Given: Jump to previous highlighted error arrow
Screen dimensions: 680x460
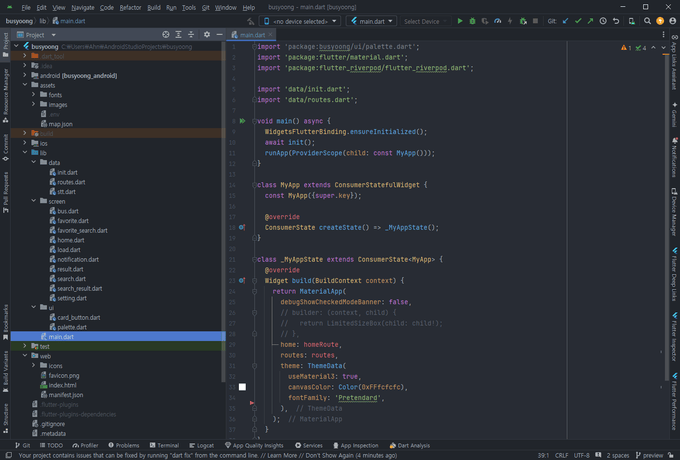Looking at the screenshot, I should (654, 48).
